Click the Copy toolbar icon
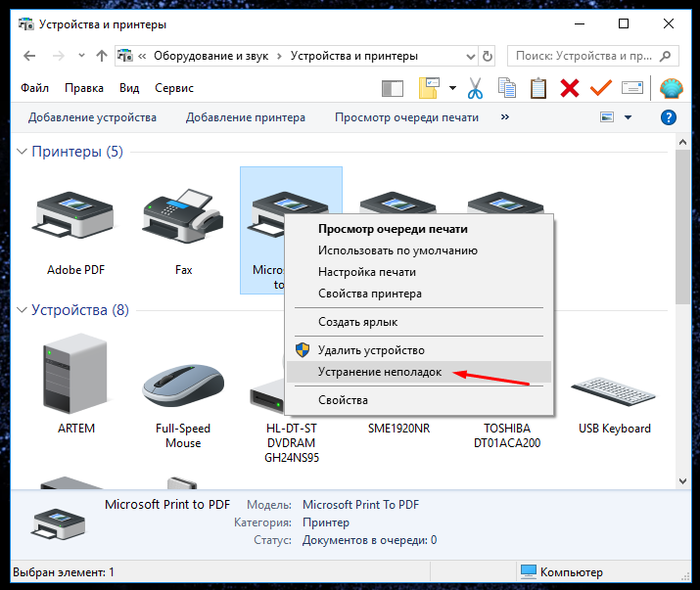 [x=507, y=88]
